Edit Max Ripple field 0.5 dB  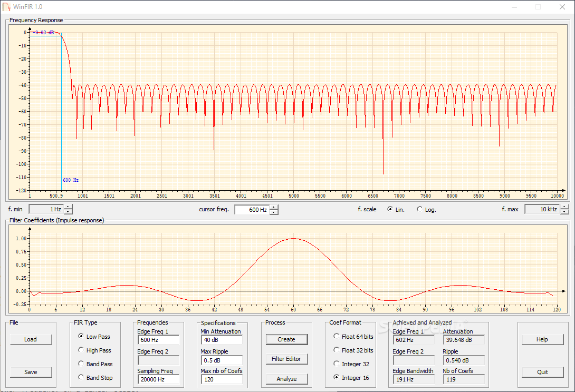222,360
